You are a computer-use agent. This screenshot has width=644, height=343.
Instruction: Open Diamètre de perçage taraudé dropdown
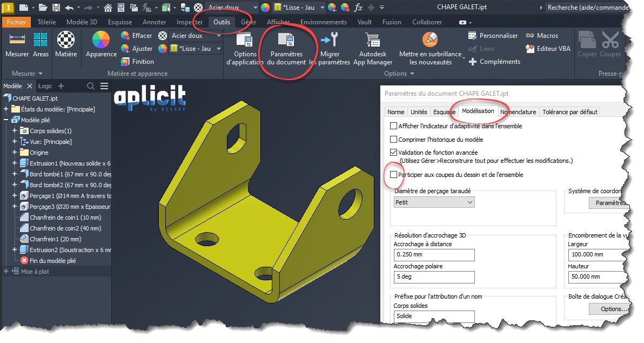[x=434, y=202]
